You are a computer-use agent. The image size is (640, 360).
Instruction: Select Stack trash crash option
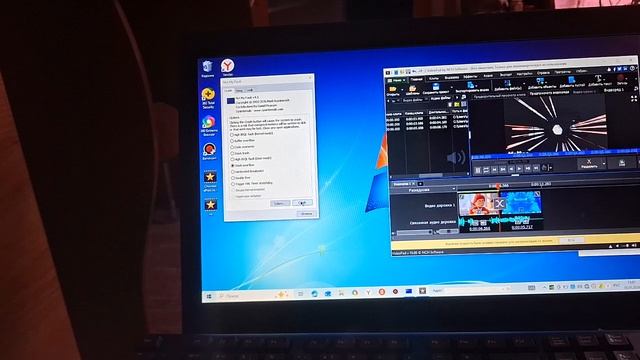click(240, 153)
